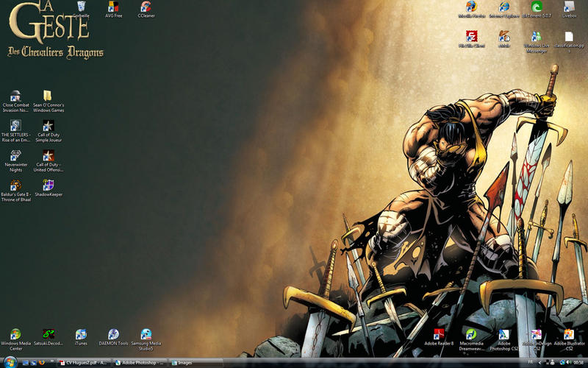588x368 pixels.
Task: Select the Satsuki Decoder desktop icon
Action: coord(49,337)
